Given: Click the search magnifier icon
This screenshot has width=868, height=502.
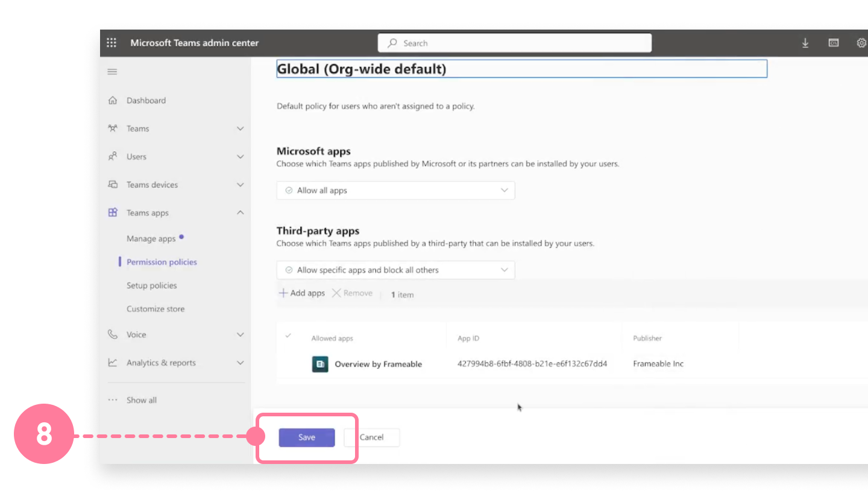Looking at the screenshot, I should [393, 43].
